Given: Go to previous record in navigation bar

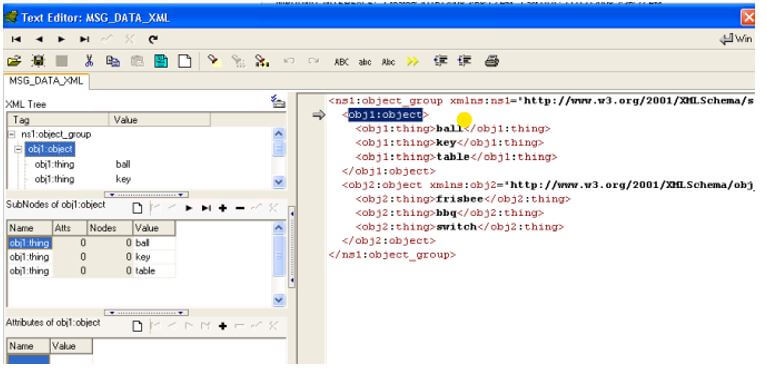Looking at the screenshot, I should pos(39,39).
